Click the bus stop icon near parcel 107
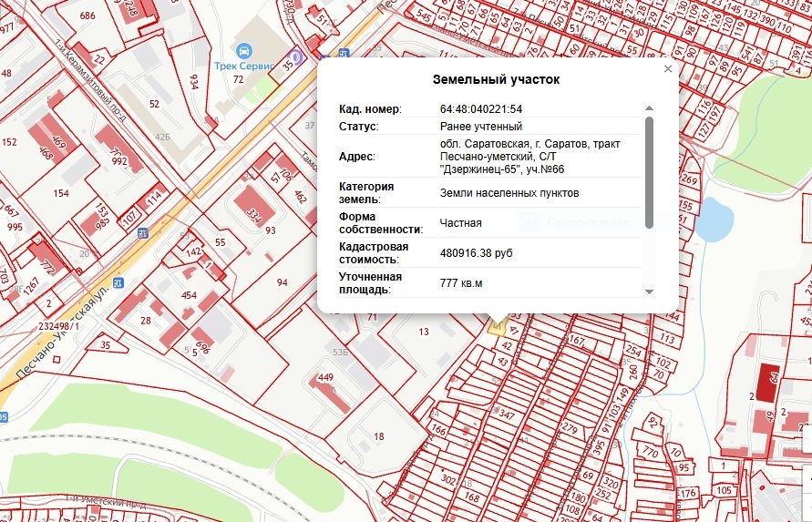The width and height of the screenshot is (812, 522). (x=142, y=233)
